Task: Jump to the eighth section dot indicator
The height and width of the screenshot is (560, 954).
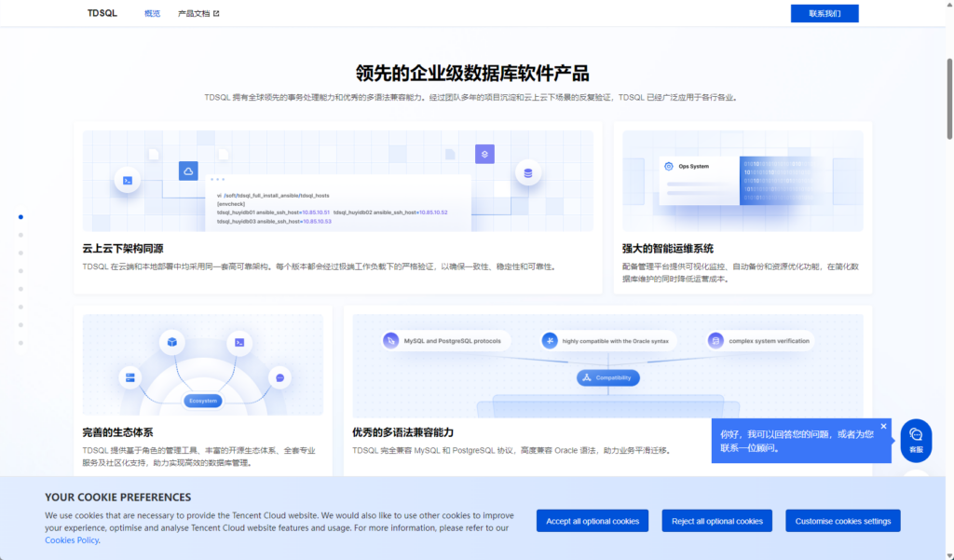Action: coord(20,343)
